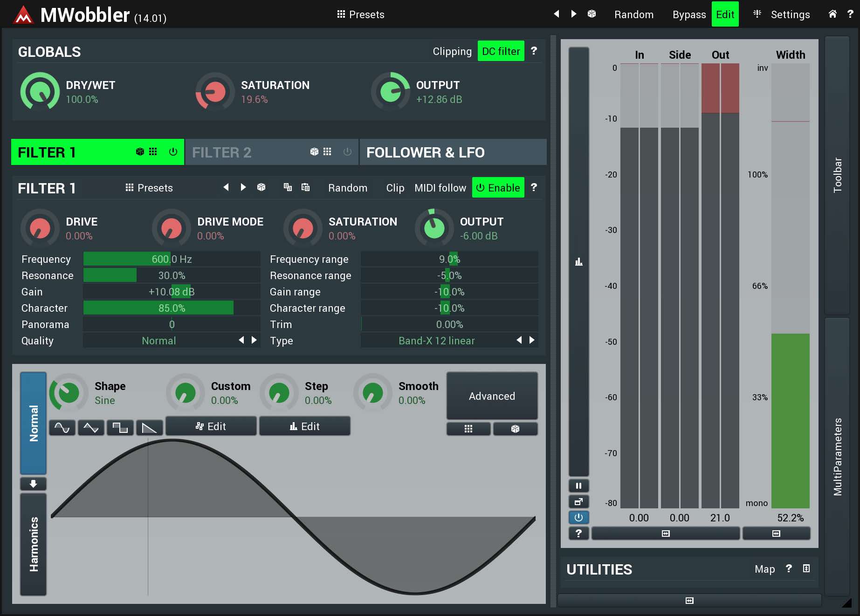Click the home icon in top bar

[832, 14]
